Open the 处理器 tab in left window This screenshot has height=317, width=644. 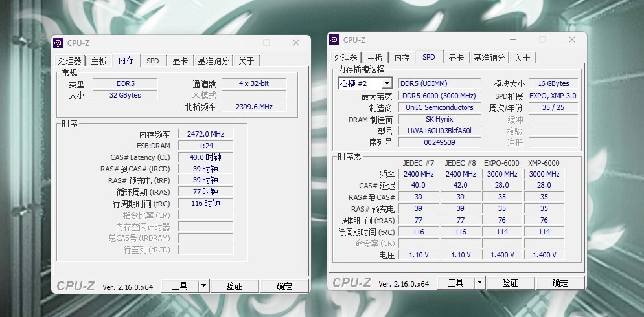pos(69,61)
